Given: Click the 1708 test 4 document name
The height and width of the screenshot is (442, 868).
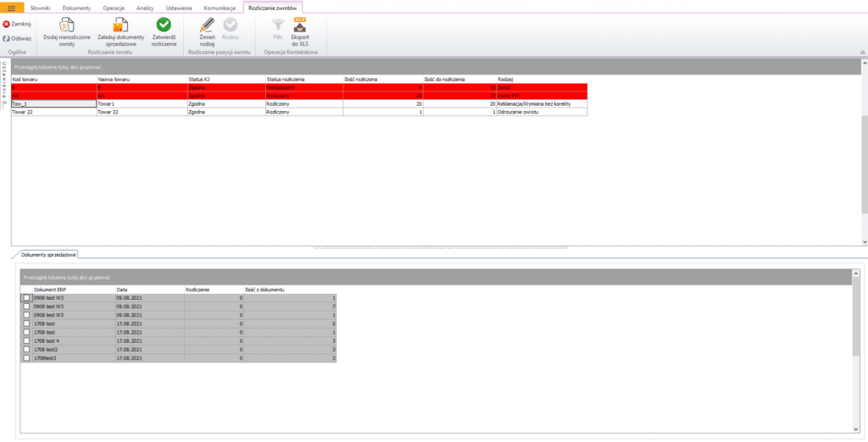Looking at the screenshot, I should point(73,340).
